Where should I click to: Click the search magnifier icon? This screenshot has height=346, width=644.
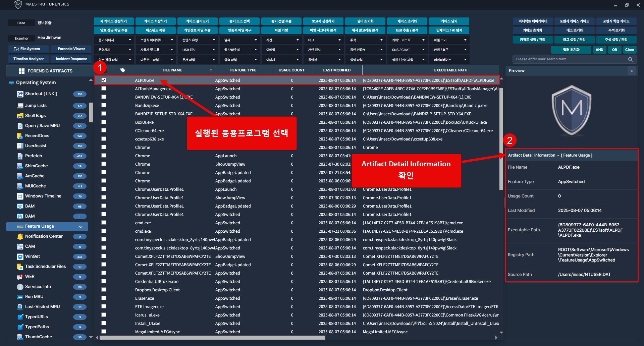pos(630,59)
